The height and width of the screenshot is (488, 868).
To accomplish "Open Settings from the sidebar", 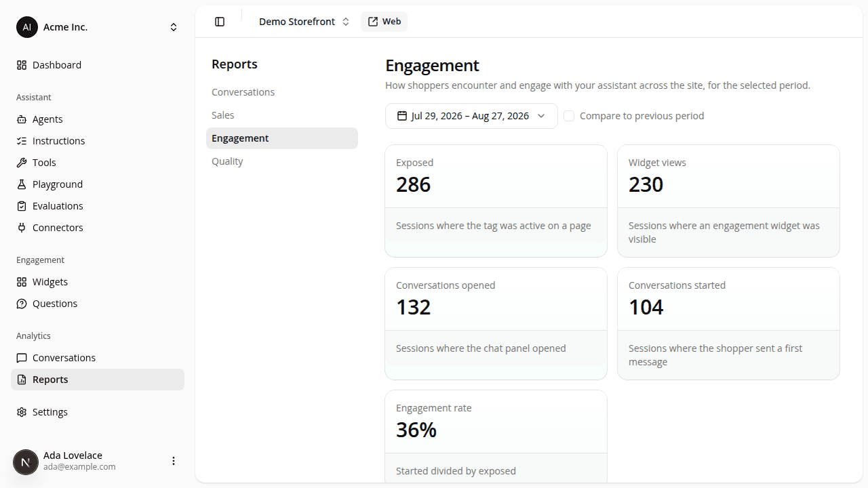I will click(x=98, y=412).
